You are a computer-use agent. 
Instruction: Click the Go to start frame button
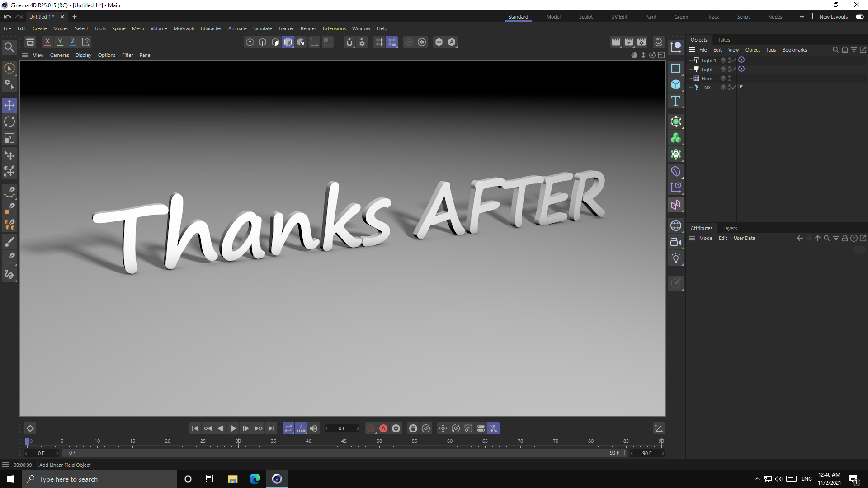(x=195, y=428)
